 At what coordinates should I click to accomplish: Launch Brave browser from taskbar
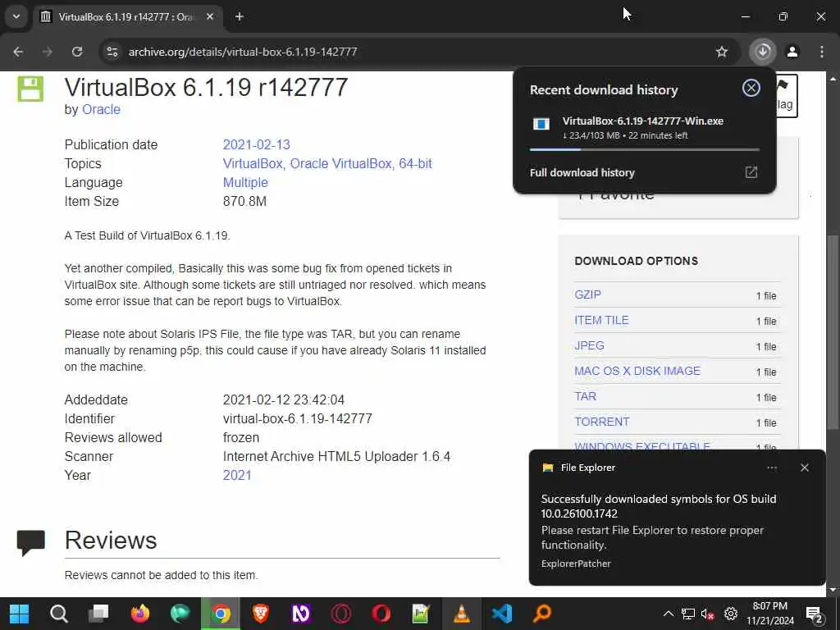(260, 614)
